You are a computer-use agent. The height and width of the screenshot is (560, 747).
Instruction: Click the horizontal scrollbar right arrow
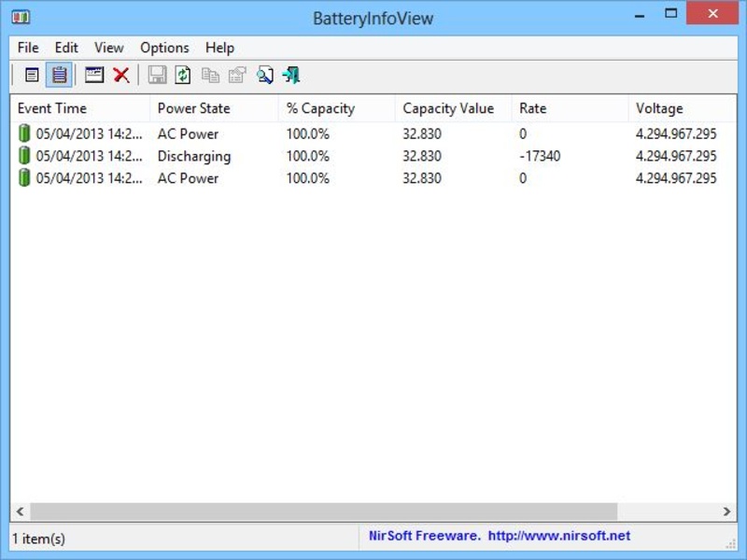coord(727,511)
